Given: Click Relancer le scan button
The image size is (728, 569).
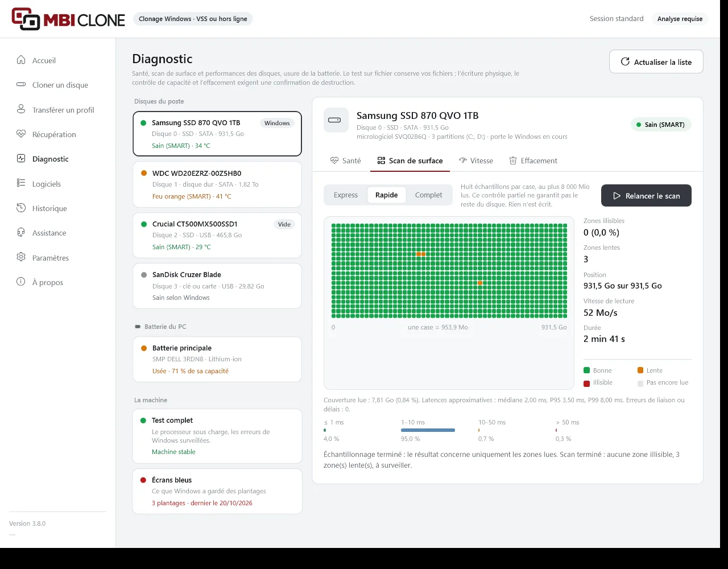Looking at the screenshot, I should [646, 196].
